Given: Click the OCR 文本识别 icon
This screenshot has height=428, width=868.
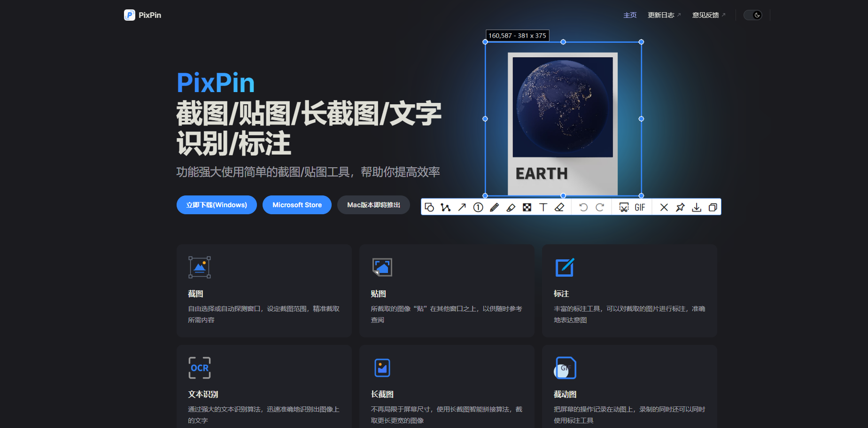Looking at the screenshot, I should [200, 368].
